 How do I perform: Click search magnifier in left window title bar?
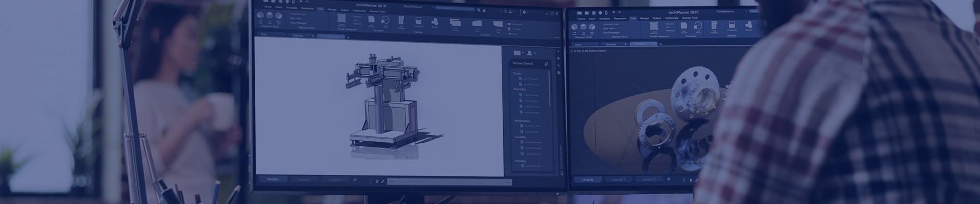(x=479, y=10)
